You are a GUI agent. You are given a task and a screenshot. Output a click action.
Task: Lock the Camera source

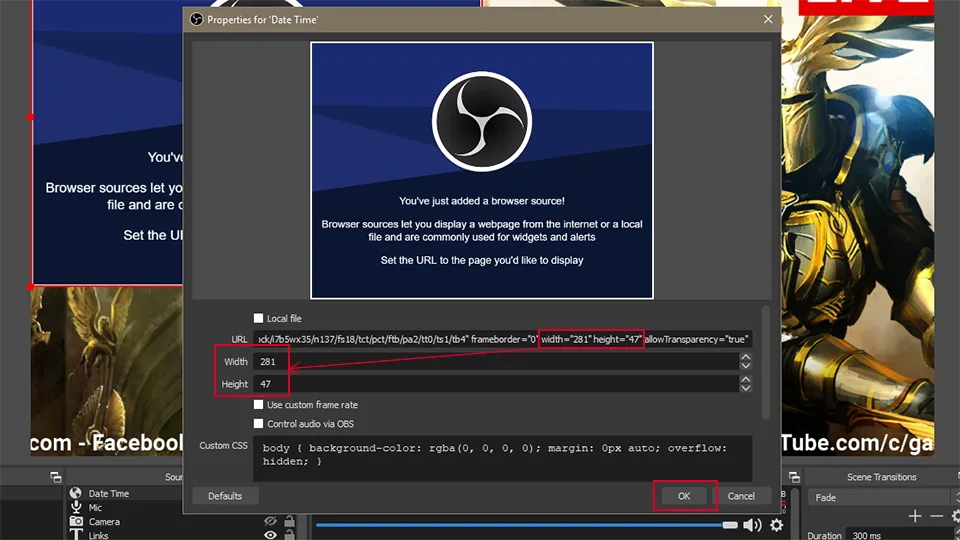tap(290, 521)
